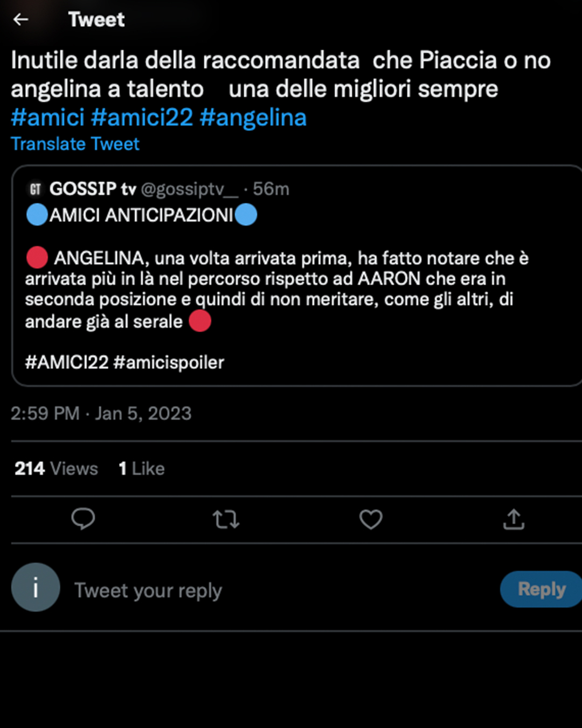Click the @gossiptv__ handle
Image resolution: width=582 pixels, height=728 pixels.
(189, 189)
